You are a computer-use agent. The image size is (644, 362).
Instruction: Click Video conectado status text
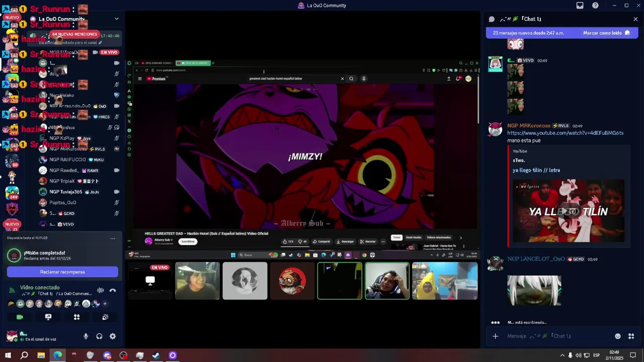(40, 288)
